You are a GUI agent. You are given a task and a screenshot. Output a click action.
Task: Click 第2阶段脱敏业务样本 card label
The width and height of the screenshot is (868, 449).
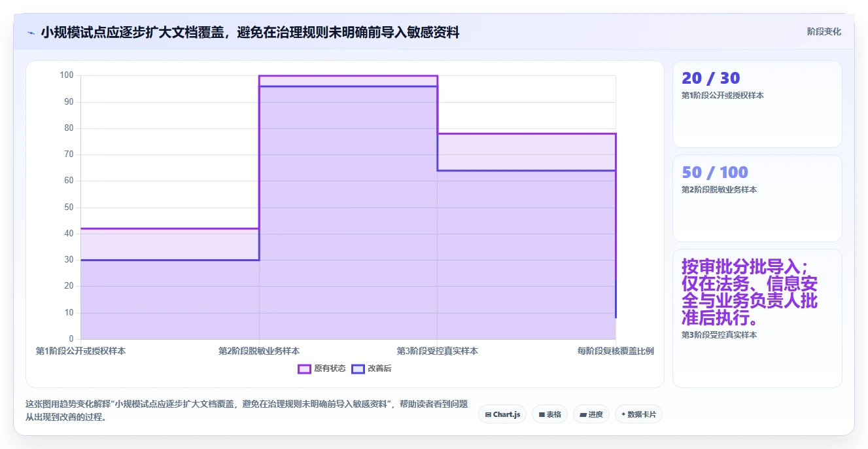pyautogui.click(x=719, y=190)
